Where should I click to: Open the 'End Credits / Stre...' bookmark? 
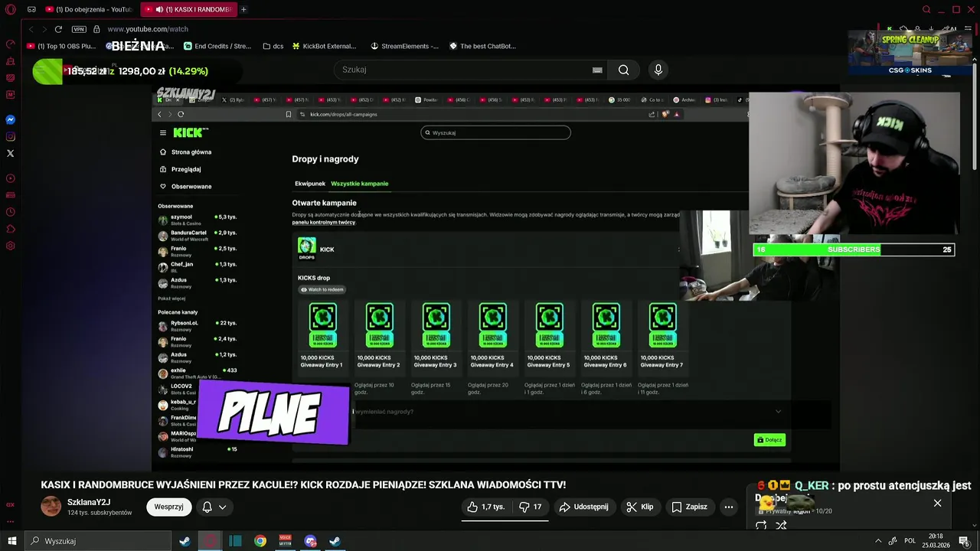tap(217, 46)
